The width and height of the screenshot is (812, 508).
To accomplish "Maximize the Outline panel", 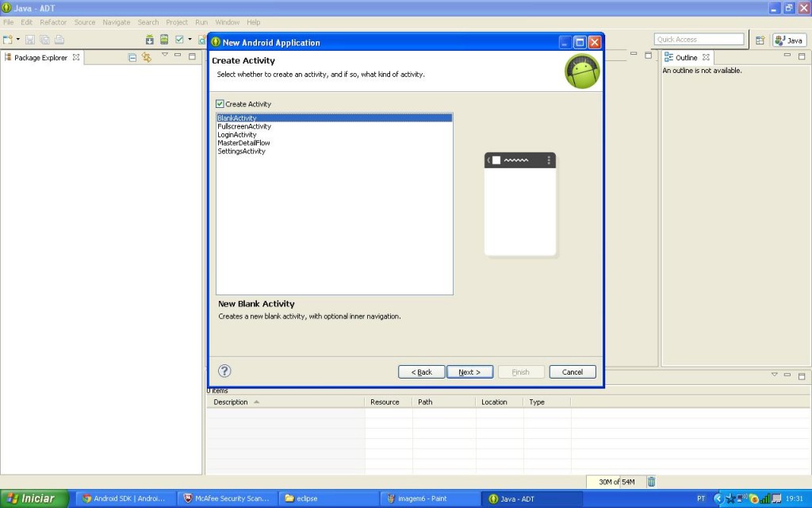I will click(x=802, y=56).
